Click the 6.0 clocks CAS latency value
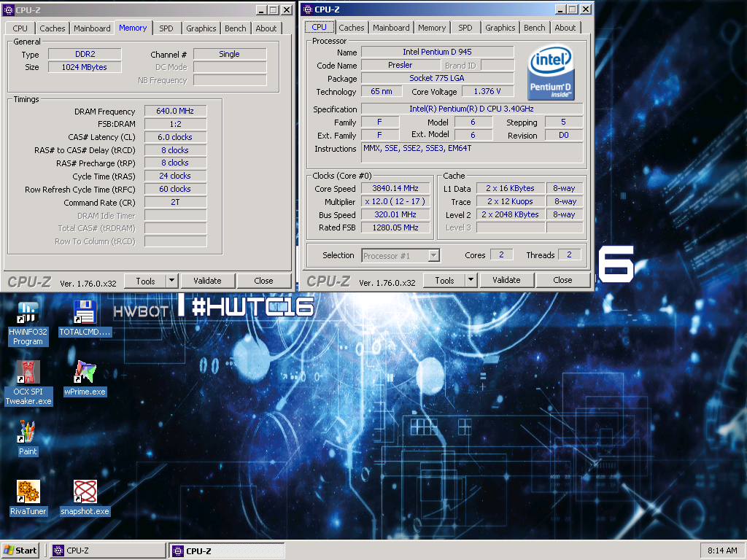The image size is (747, 560). [x=175, y=137]
